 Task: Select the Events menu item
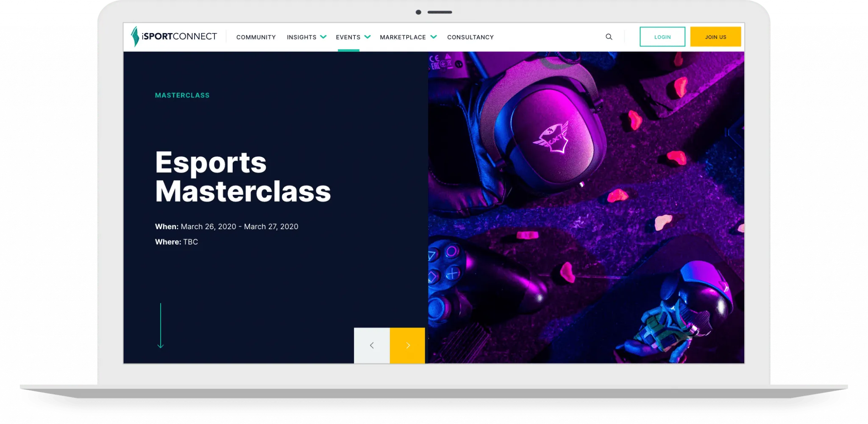pyautogui.click(x=348, y=37)
